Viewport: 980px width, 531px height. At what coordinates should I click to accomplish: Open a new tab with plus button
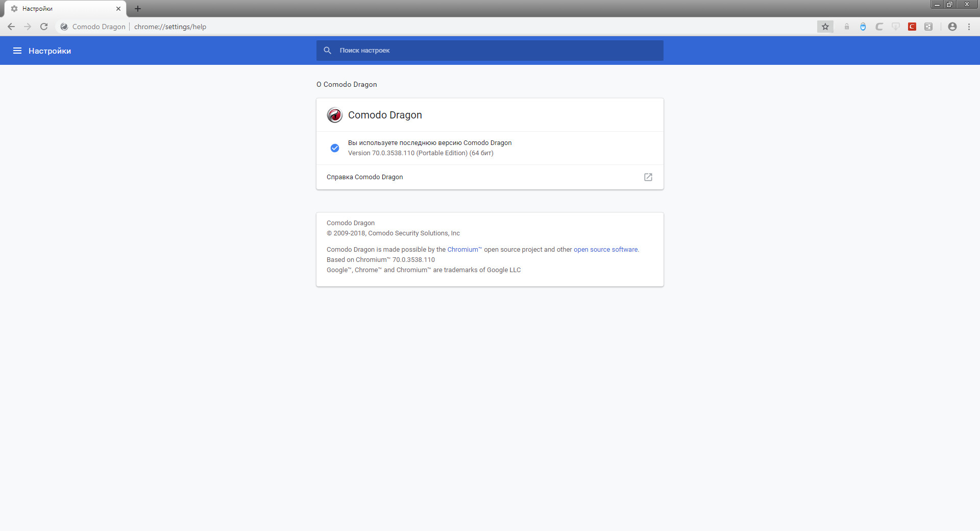pos(138,9)
